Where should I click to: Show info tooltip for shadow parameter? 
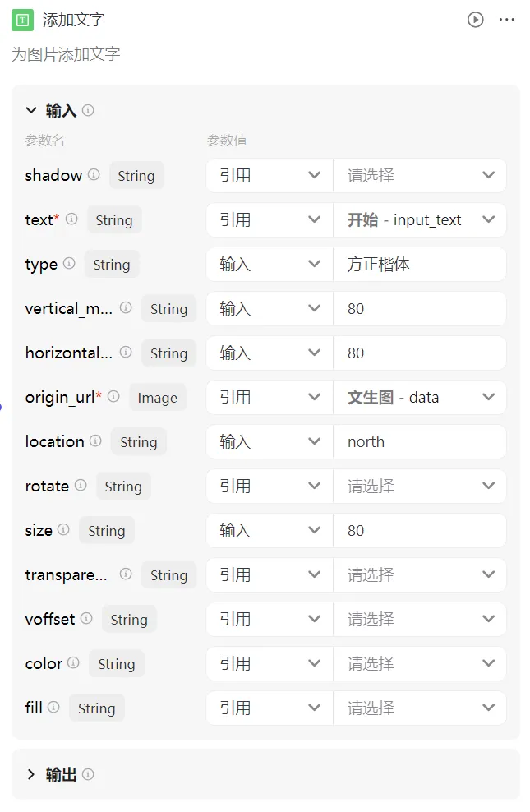(x=94, y=174)
